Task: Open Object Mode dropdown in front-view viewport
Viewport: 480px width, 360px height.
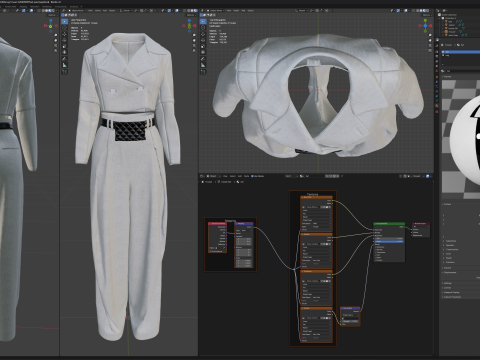Action: (77, 11)
